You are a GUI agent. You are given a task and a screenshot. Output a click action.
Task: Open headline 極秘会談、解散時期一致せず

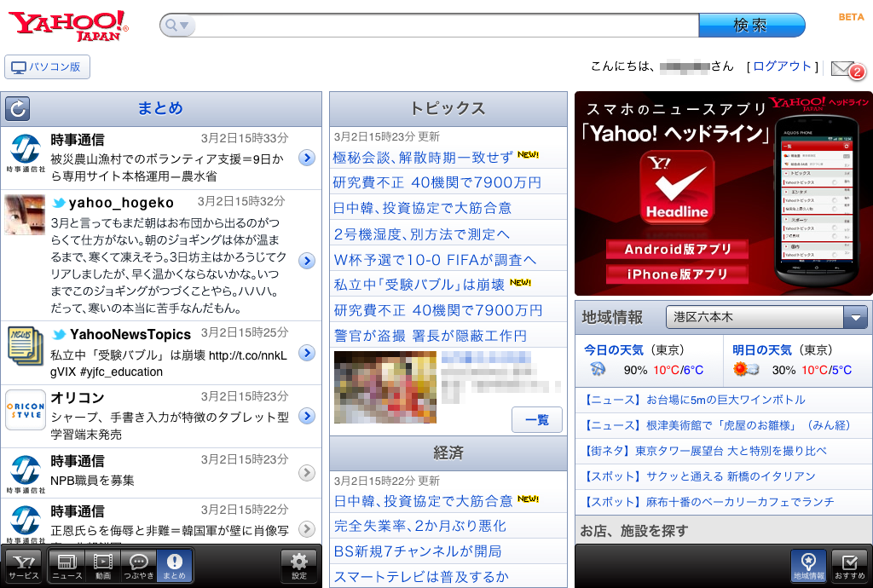(x=423, y=158)
